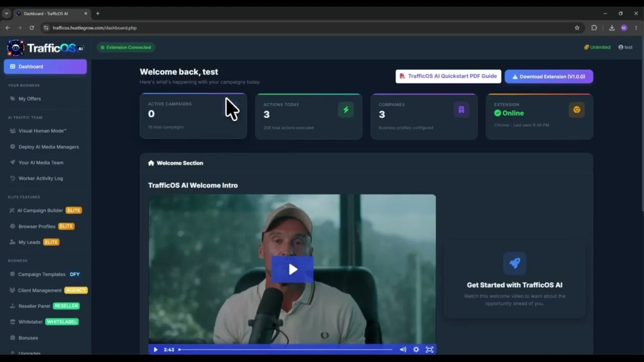The width and height of the screenshot is (644, 362).
Task: Open TrafficOS AI Quickstart PDF Guide
Action: (x=448, y=76)
